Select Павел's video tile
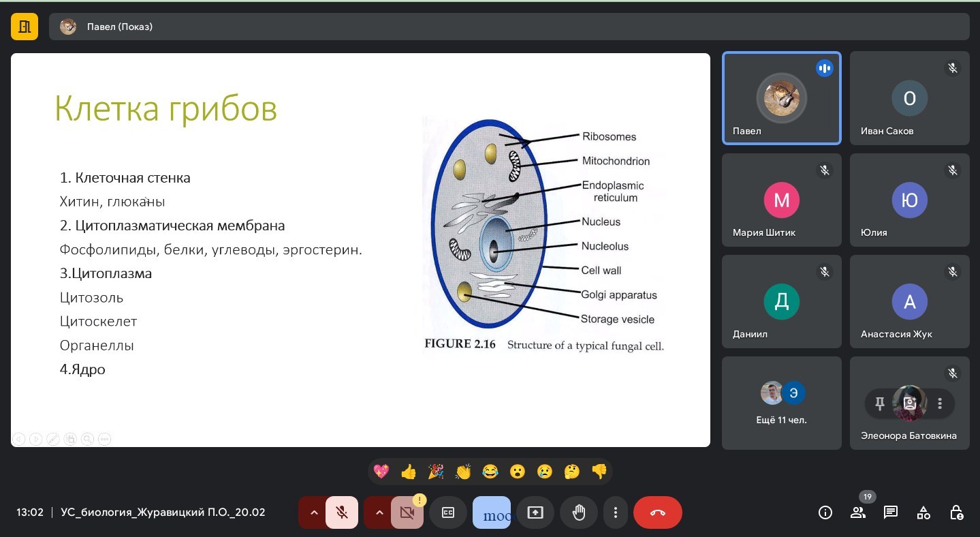 [x=781, y=98]
